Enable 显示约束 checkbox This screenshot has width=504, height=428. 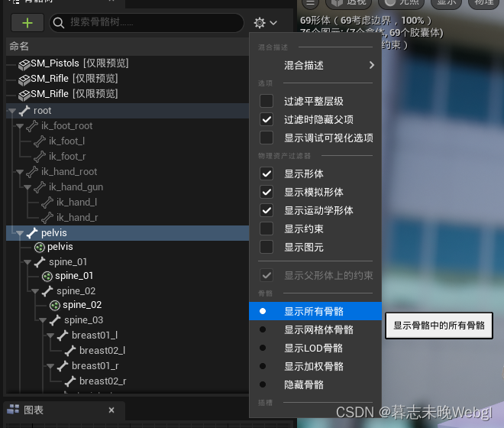pos(267,229)
